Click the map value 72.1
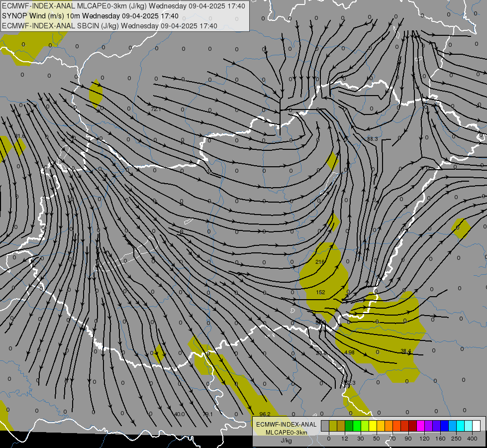 point(156,109)
